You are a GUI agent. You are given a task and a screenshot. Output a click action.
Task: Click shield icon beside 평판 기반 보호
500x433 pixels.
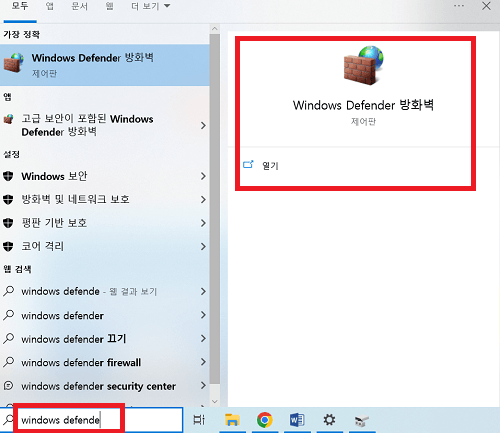click(8, 223)
